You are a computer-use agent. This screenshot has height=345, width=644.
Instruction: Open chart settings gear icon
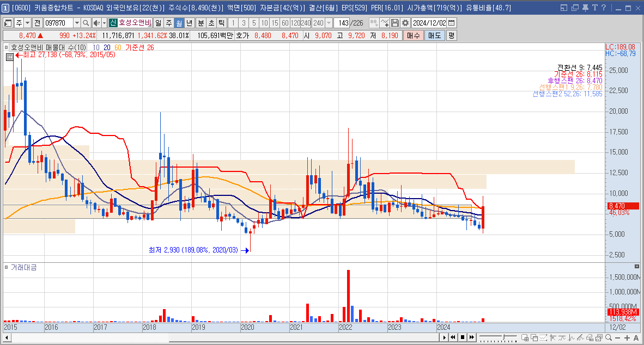[x=405, y=23]
